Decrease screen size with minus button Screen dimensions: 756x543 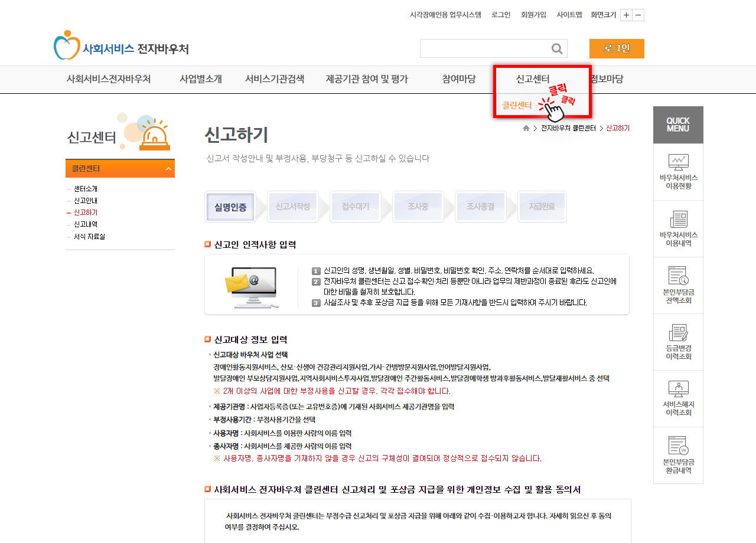tap(638, 15)
